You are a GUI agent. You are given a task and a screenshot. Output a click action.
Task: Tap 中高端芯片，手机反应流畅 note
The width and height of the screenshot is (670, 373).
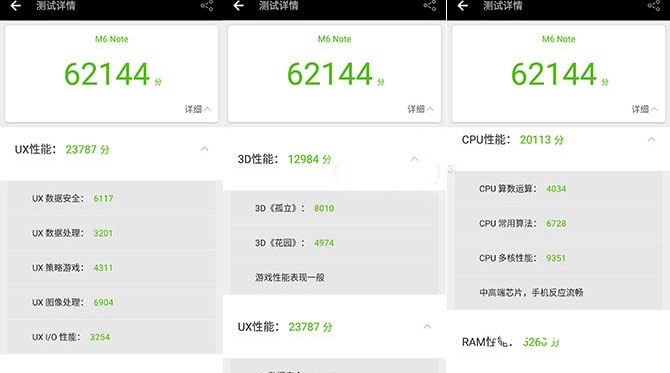(531, 293)
